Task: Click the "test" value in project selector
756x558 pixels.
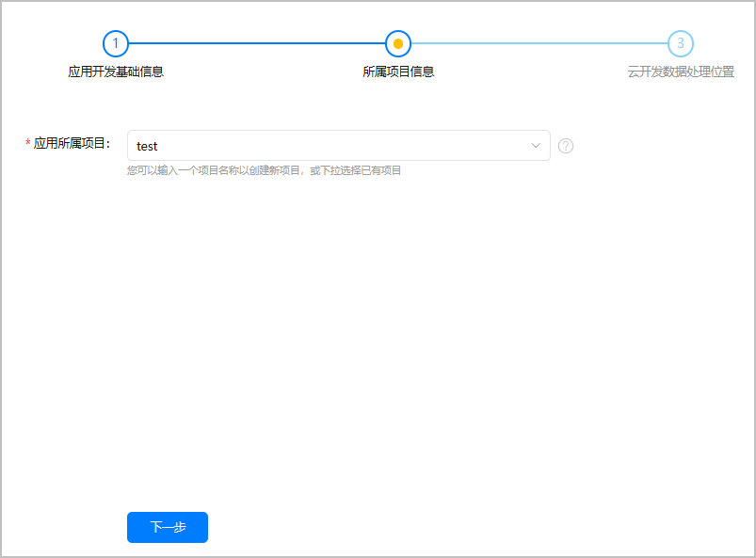Action: pyautogui.click(x=147, y=146)
